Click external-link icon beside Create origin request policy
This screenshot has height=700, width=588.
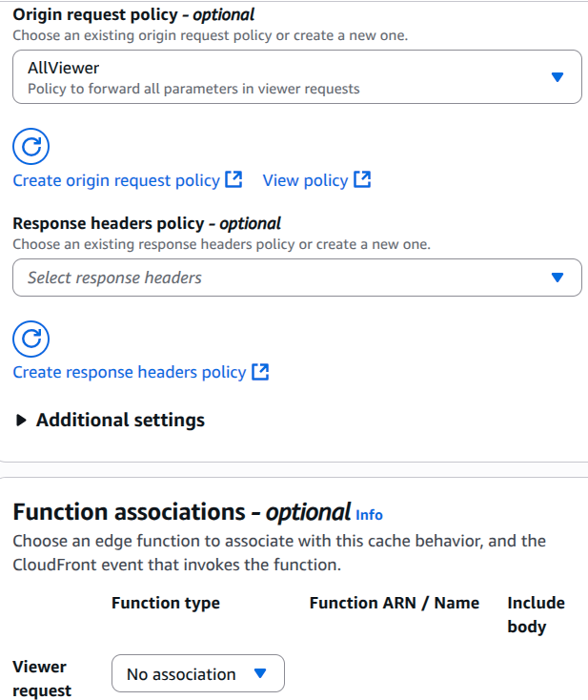click(x=233, y=179)
